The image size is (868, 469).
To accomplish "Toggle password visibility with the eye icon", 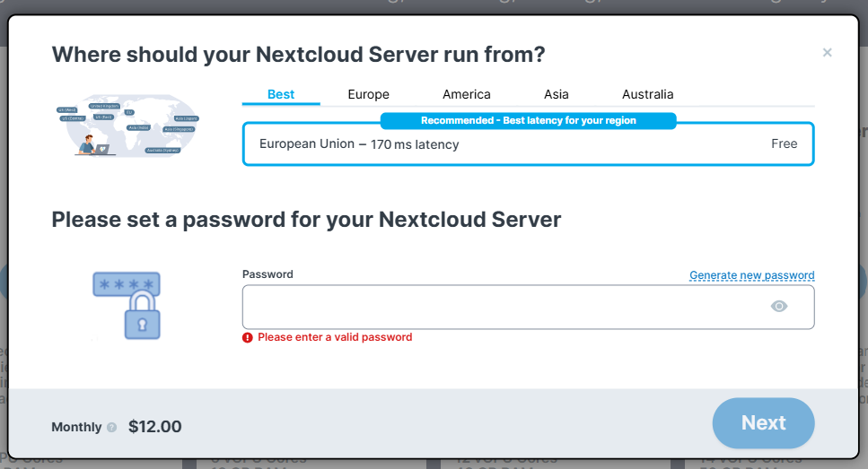I will [x=779, y=307].
